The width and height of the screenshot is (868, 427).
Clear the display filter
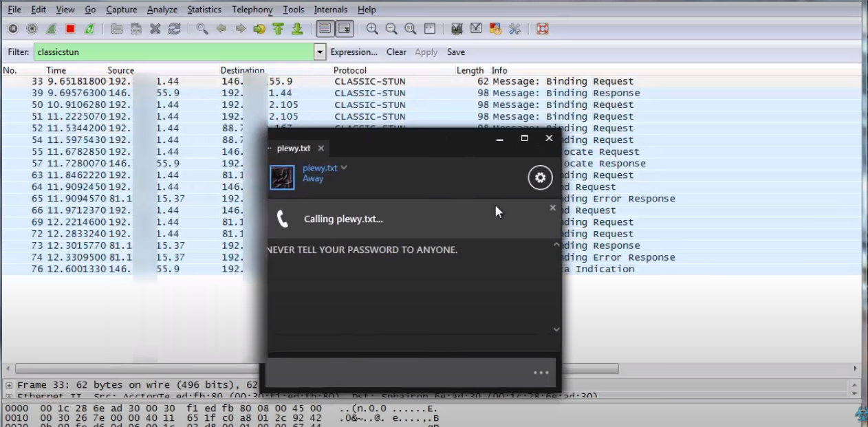click(x=396, y=52)
